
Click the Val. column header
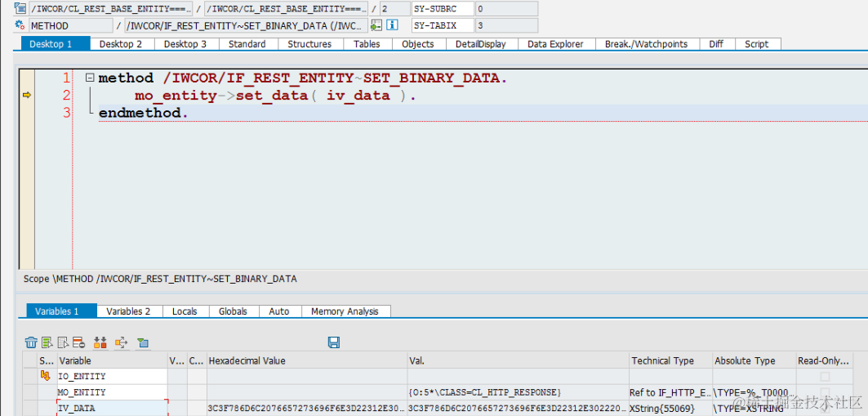click(519, 360)
